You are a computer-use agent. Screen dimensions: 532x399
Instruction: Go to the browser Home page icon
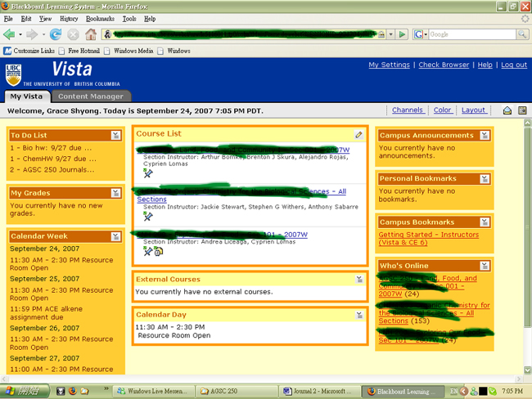point(91,34)
